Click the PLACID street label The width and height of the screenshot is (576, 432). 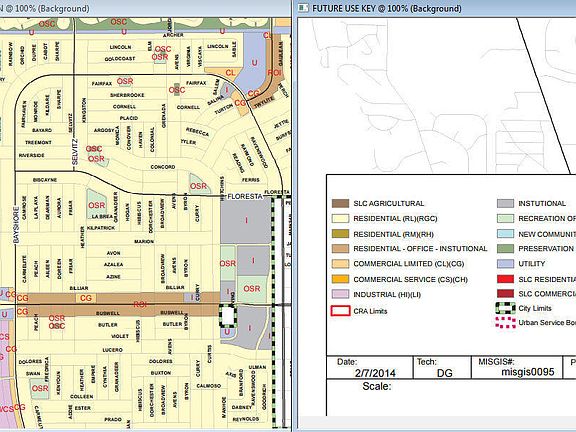pyautogui.click(x=129, y=118)
